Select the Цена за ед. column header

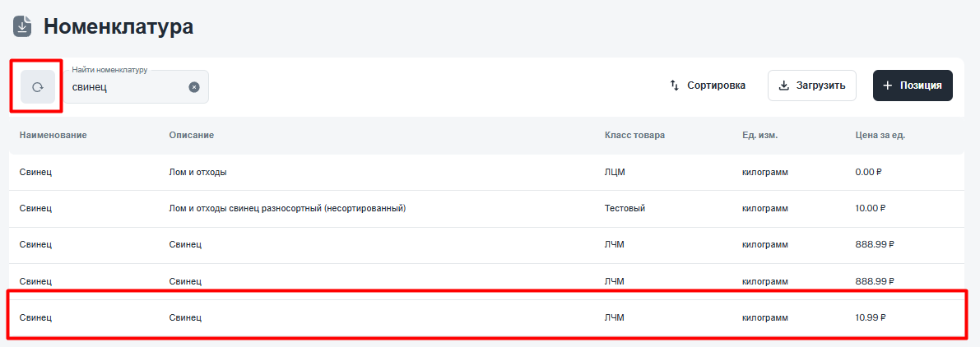[880, 135]
